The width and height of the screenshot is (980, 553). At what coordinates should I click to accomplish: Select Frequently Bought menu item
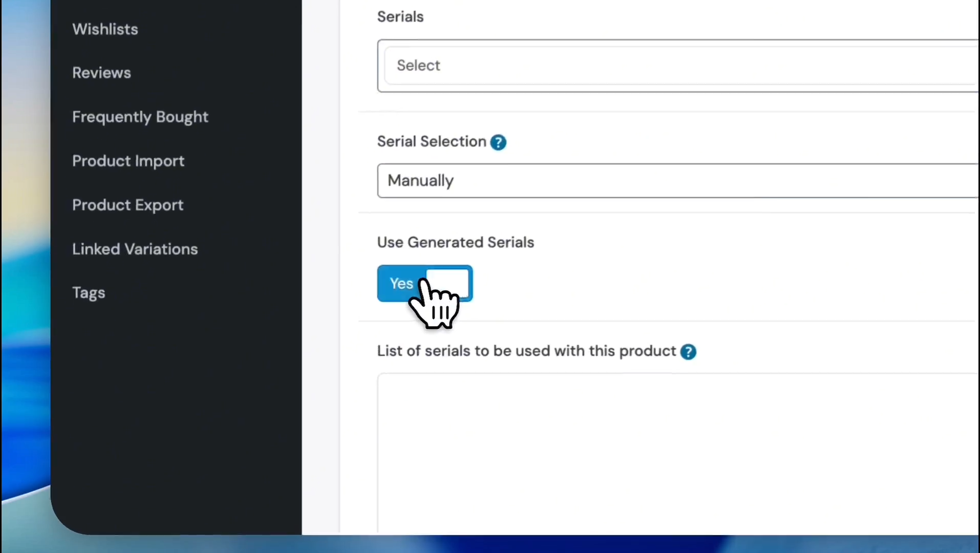(140, 117)
